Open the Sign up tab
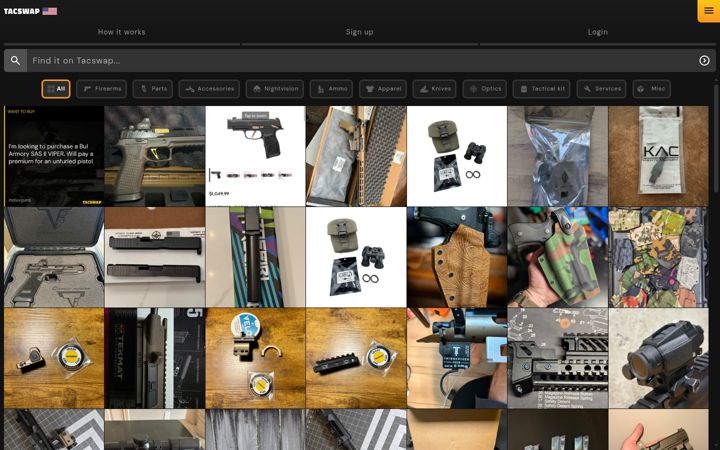This screenshot has height=450, width=720. [360, 32]
